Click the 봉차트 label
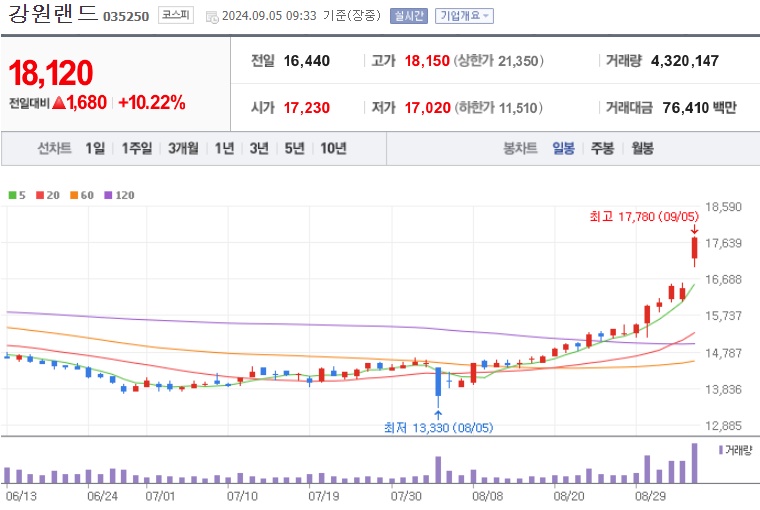 coord(520,148)
